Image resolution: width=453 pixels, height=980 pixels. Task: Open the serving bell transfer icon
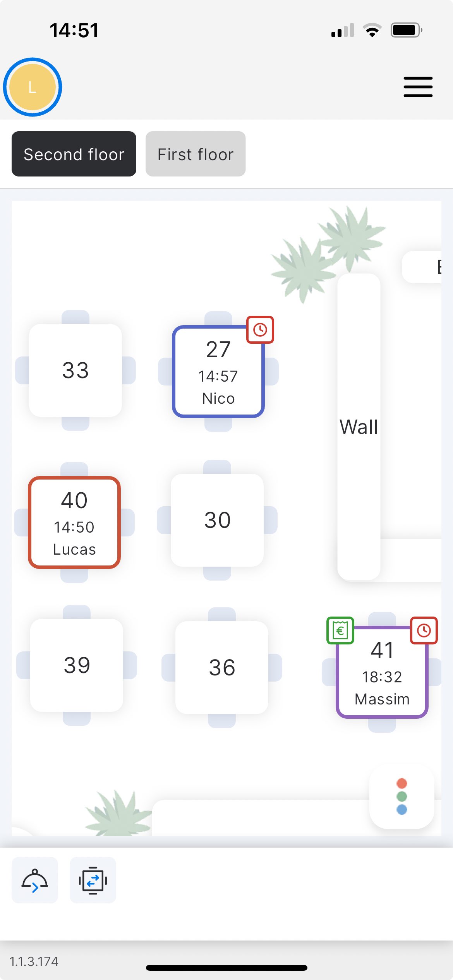pos(35,881)
